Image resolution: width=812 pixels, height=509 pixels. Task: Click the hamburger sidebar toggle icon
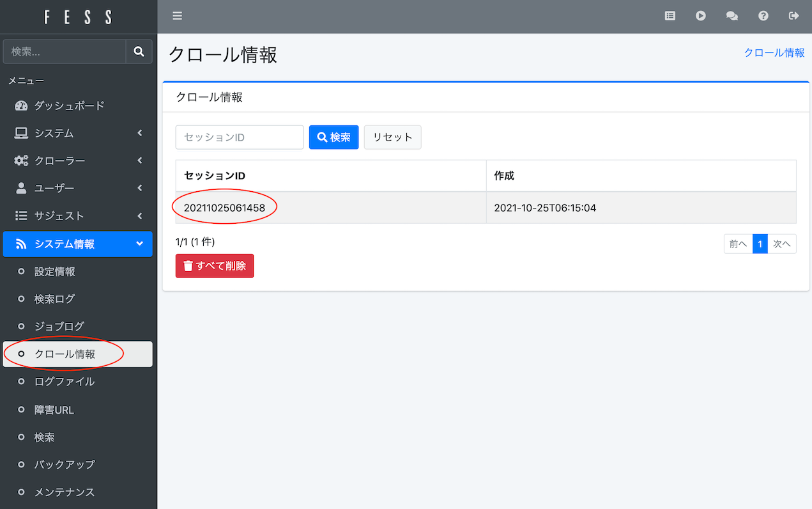tap(178, 16)
